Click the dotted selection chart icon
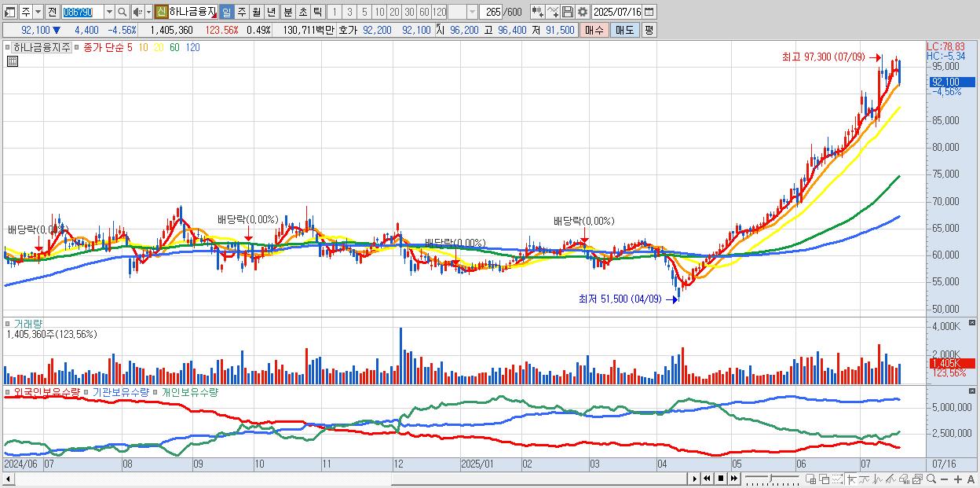Screen dimensions: 980x488 click(837, 479)
